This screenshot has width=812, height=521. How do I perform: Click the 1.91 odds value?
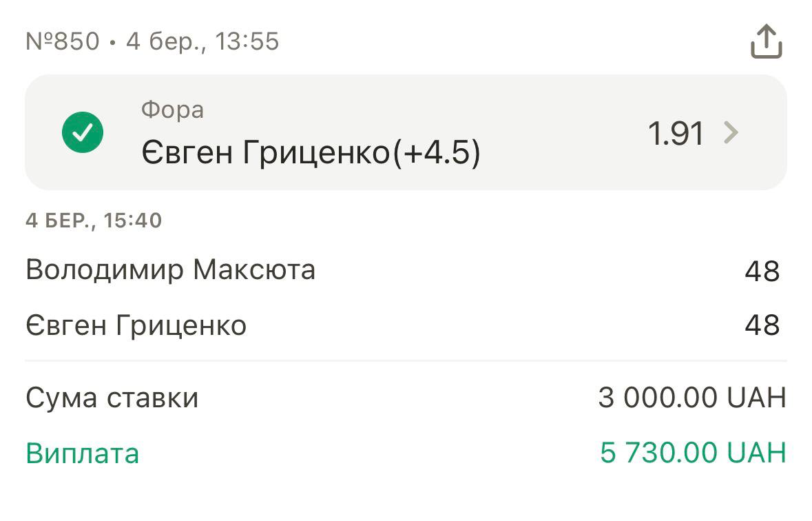676,133
